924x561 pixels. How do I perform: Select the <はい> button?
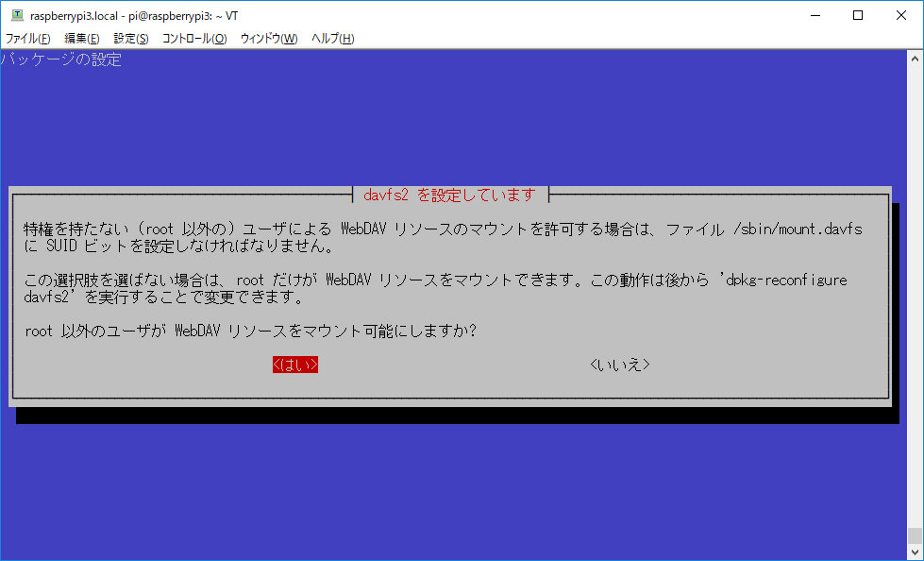pyautogui.click(x=295, y=365)
